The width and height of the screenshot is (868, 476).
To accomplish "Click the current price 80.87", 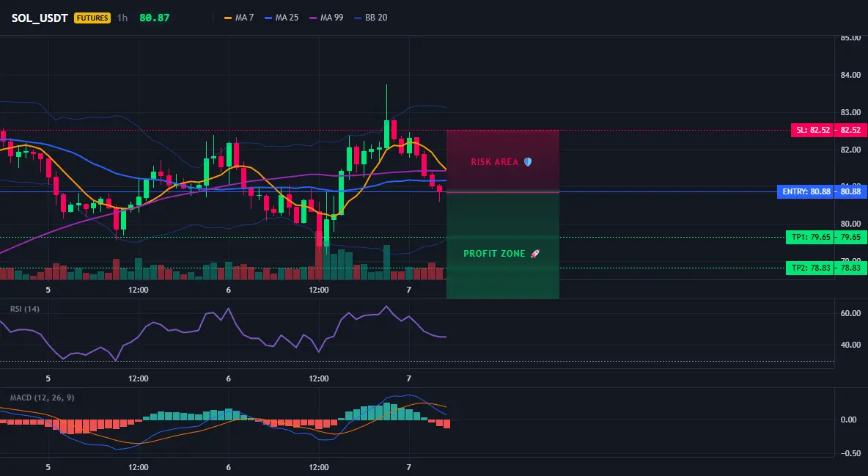I will [x=155, y=18].
